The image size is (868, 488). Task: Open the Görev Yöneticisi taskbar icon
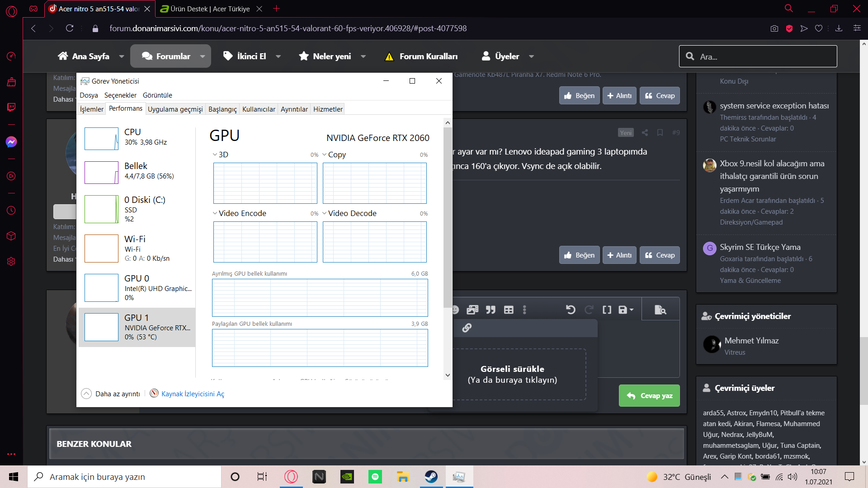[x=459, y=477]
